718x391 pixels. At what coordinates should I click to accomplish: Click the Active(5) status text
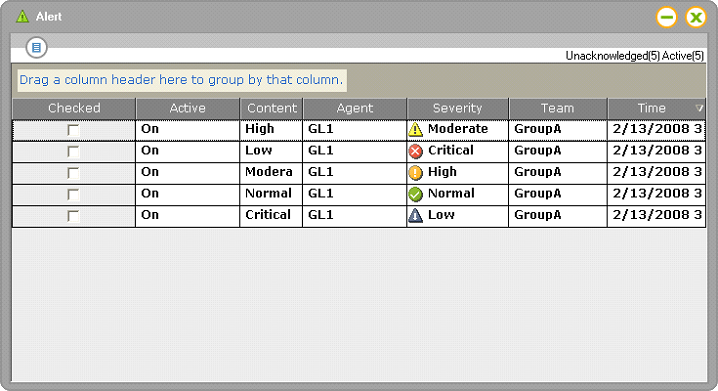683,56
